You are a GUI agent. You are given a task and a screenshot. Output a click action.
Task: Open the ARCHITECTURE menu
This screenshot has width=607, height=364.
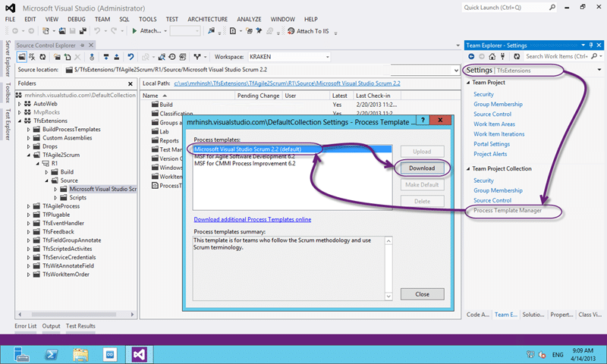(x=207, y=19)
